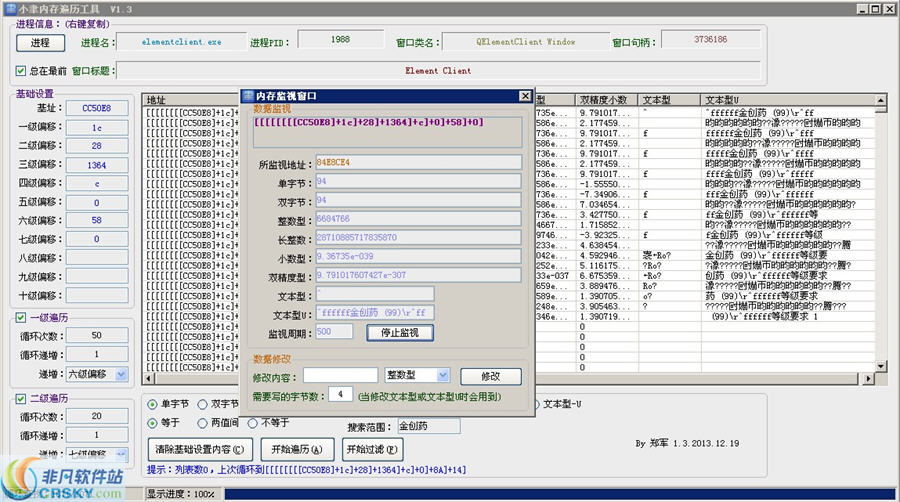Image resolution: width=900 pixels, height=502 pixels.
Task: Select the 等于 radio option
Action: [x=152, y=423]
